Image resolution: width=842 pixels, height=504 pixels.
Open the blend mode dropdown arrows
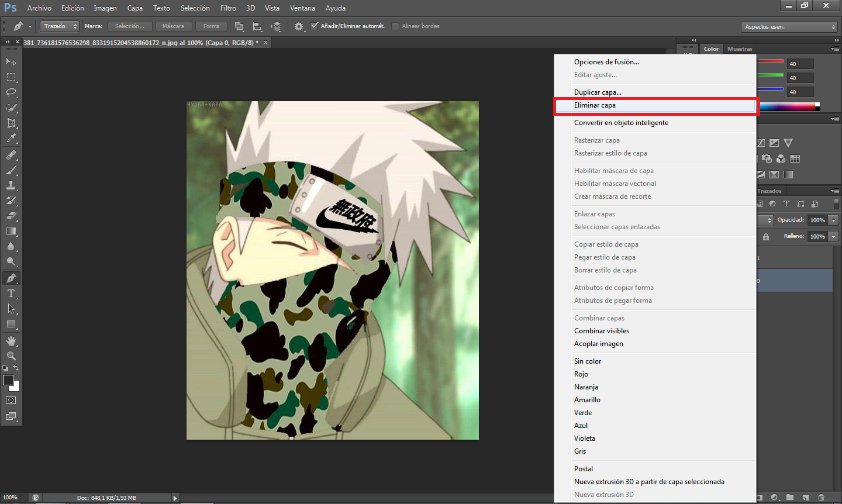tap(769, 220)
